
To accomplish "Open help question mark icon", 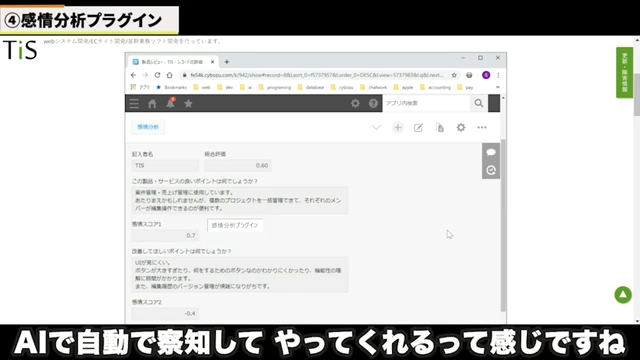I will [373, 103].
